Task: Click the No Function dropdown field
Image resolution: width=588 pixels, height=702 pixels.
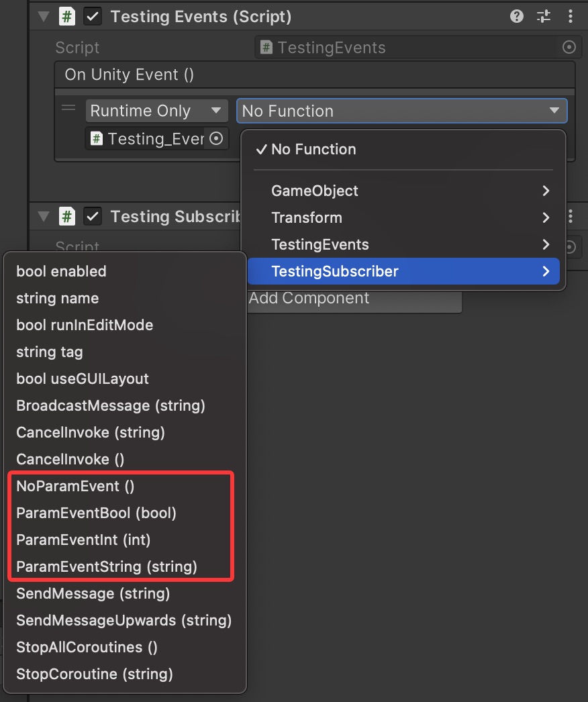Action: point(401,111)
